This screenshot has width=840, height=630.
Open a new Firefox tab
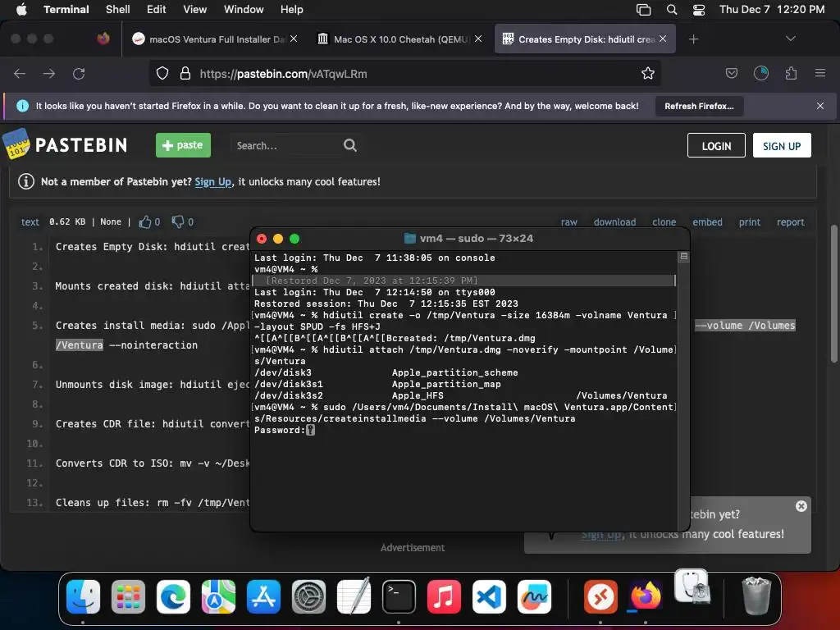pyautogui.click(x=694, y=39)
